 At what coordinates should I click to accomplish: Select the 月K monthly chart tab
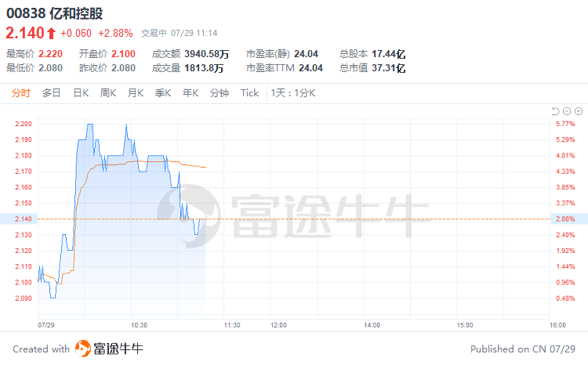136,92
